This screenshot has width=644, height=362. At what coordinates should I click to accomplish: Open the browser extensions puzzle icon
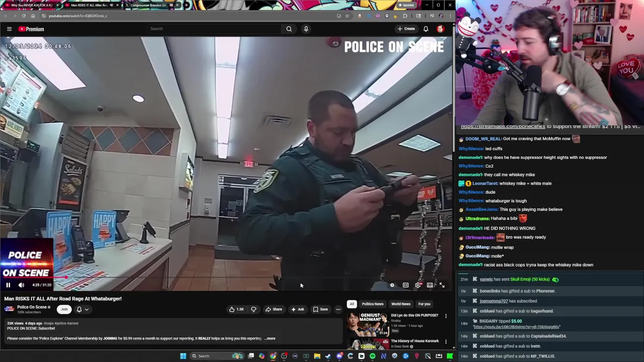click(x=405, y=16)
